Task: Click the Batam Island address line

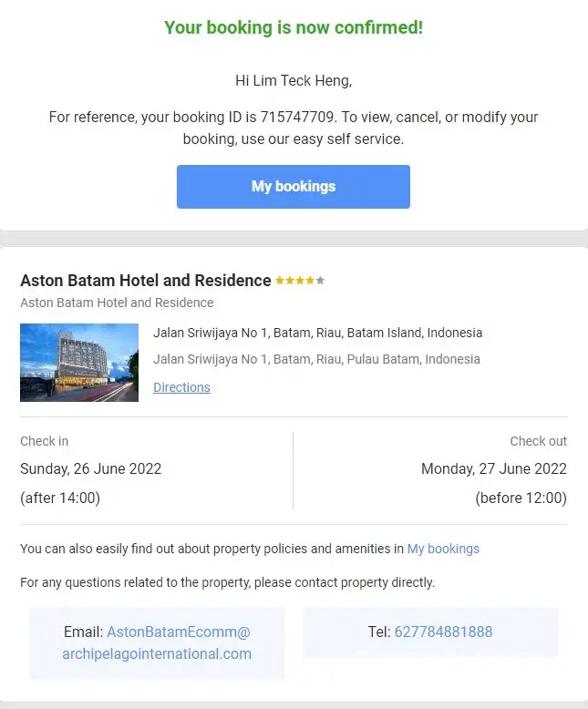Action: [x=317, y=333]
